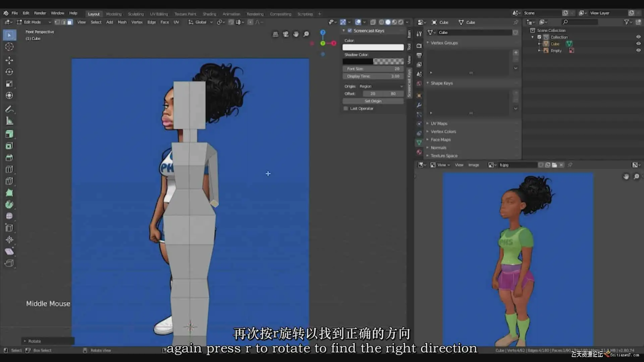This screenshot has width=644, height=362.
Task: Select the Measure tool icon
Action: [9, 121]
